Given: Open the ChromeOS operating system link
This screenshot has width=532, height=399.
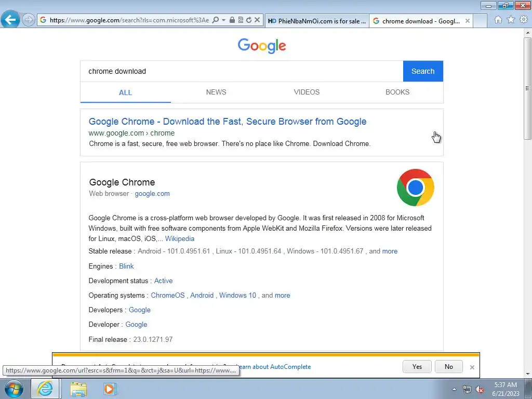Looking at the screenshot, I should 168,296.
